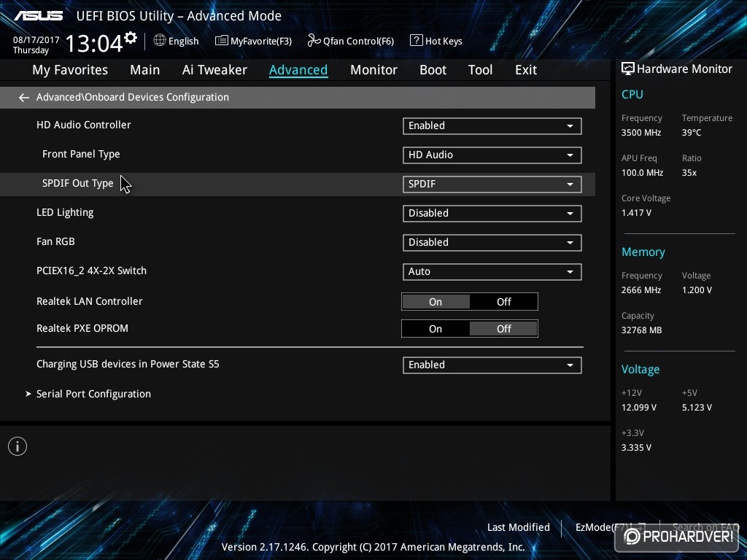Select Charging USB devices in Power State S5 label
747x560 pixels.
point(128,364)
